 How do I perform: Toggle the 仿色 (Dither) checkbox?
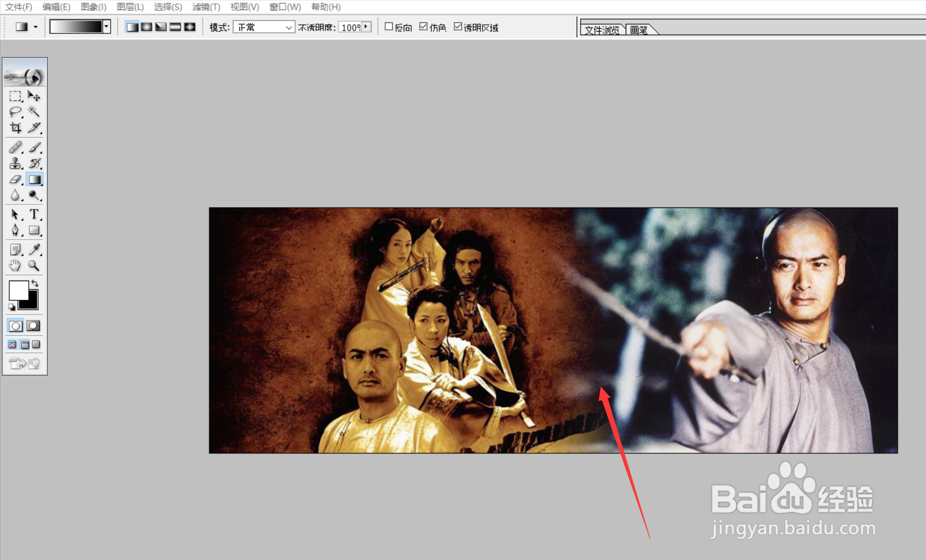(x=423, y=27)
